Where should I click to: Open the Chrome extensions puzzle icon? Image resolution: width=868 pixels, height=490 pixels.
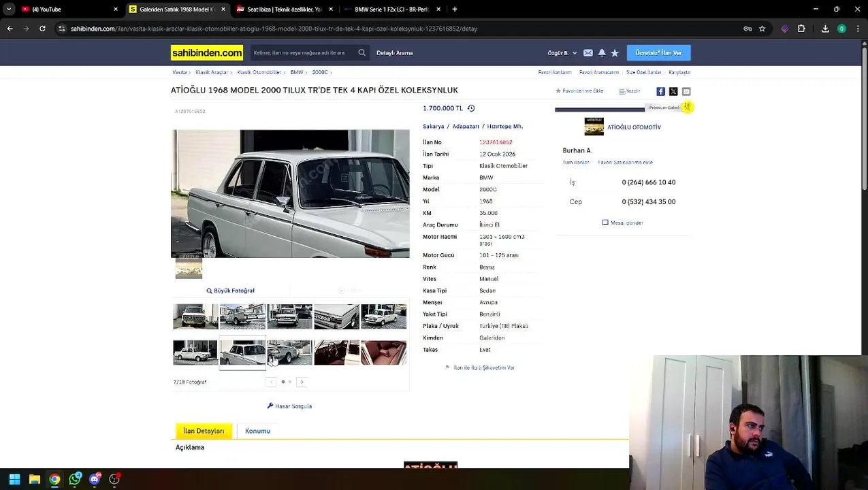(801, 29)
